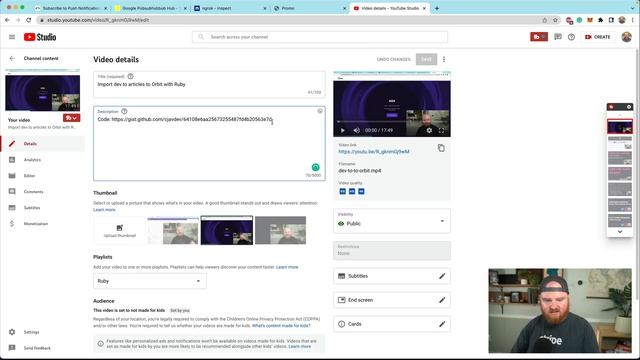Open the Learn more link under Thumbnail

point(104,210)
